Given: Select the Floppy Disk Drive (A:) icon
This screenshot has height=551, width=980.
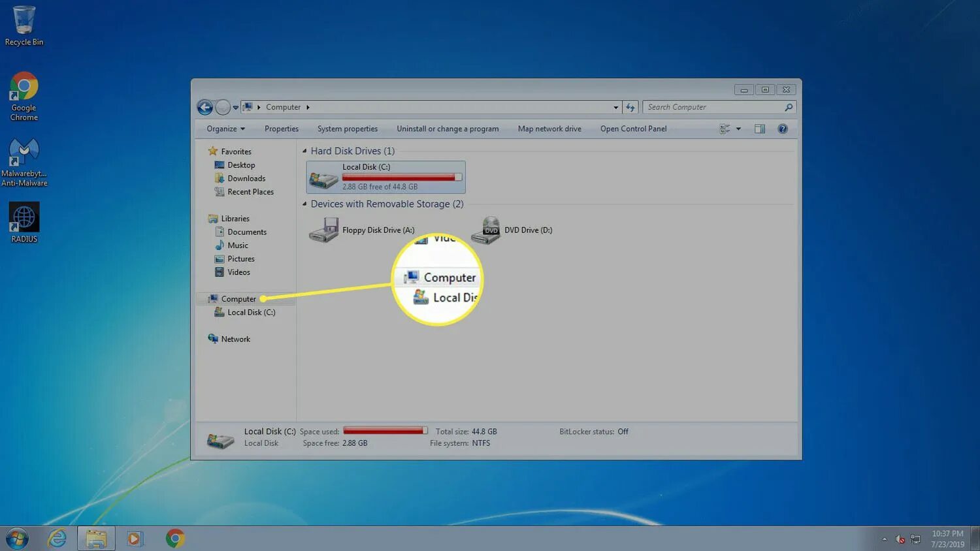Looking at the screenshot, I should click(323, 230).
